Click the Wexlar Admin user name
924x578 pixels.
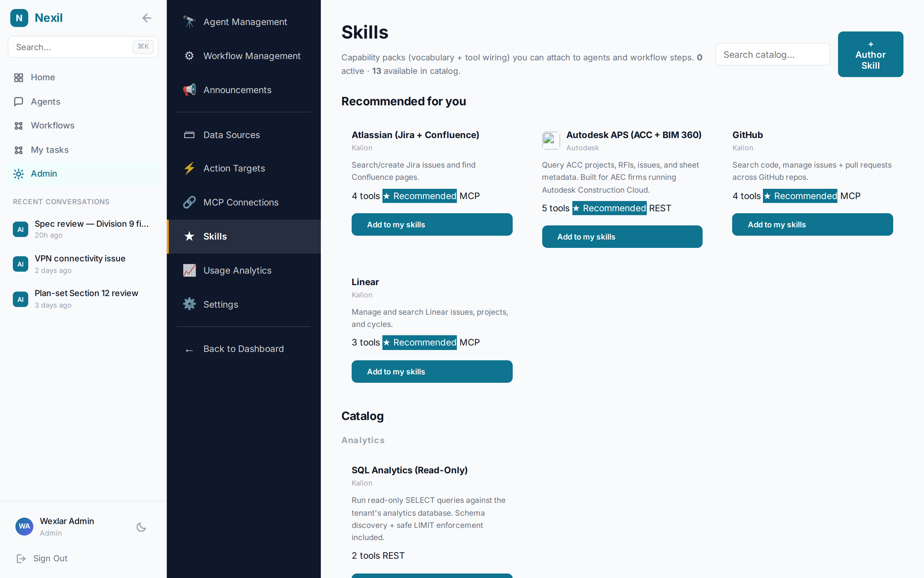pos(67,521)
